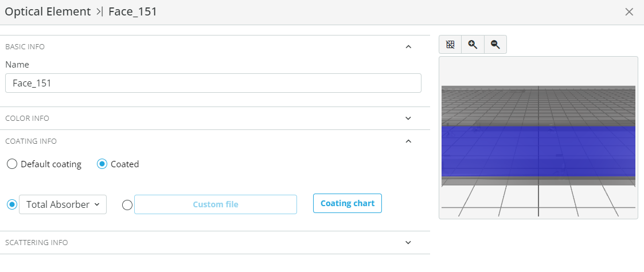Click the Custom file button
Viewport: 644px width, 272px height.
coord(216,204)
